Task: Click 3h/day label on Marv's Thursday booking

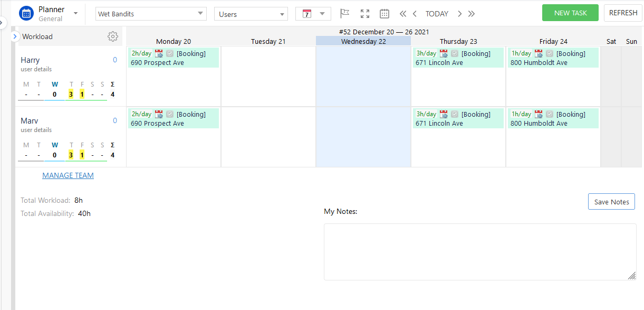Action: 426,114
